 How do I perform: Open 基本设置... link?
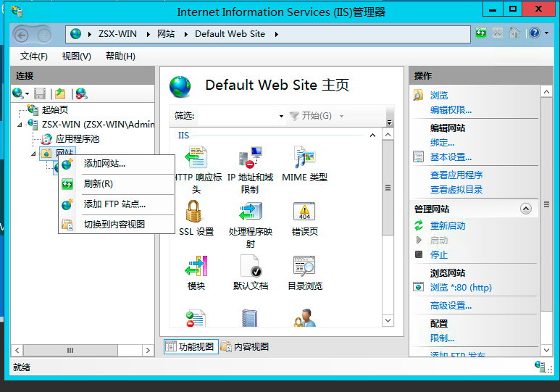tap(451, 157)
